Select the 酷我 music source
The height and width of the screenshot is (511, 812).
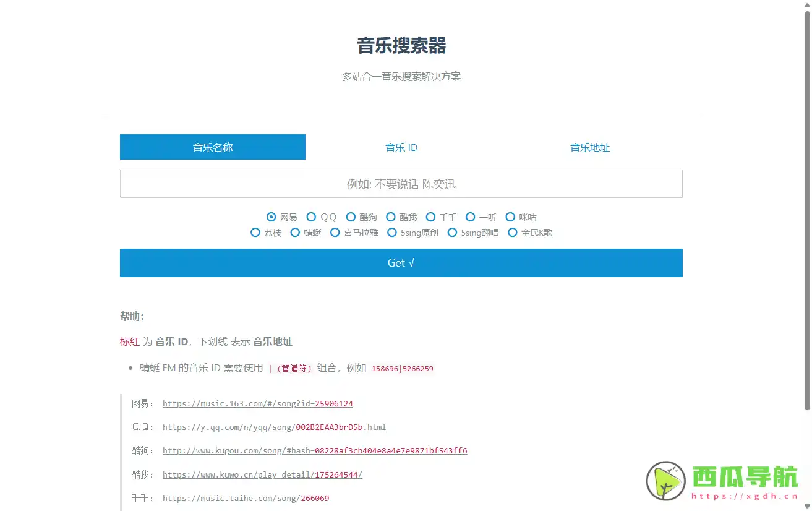coord(390,217)
